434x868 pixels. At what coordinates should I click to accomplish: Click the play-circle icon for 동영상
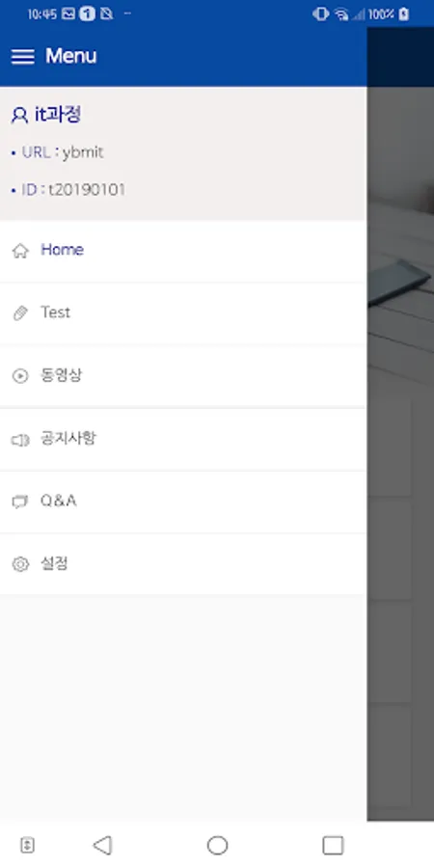point(20,376)
